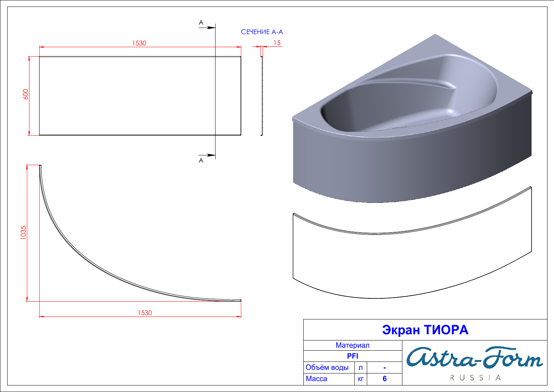Select the title text "Экран ТИОРА"

(425, 330)
